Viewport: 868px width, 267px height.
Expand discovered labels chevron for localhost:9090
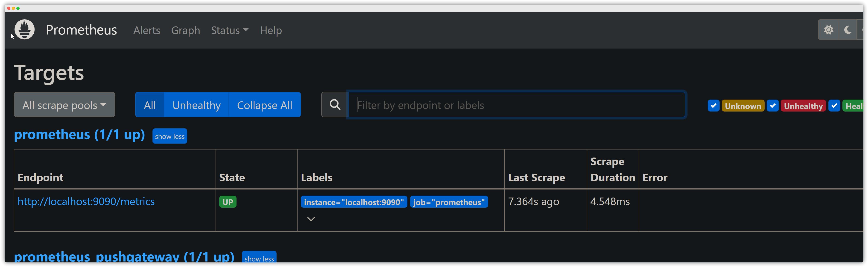click(x=311, y=219)
